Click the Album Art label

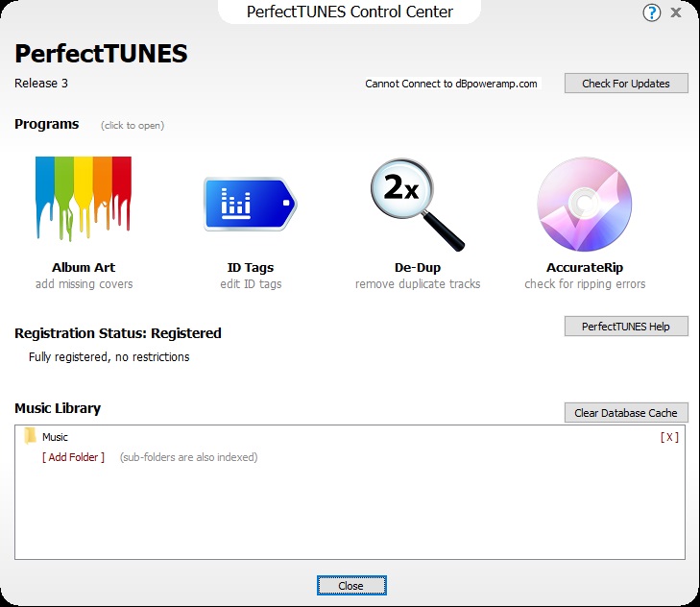pyautogui.click(x=84, y=268)
